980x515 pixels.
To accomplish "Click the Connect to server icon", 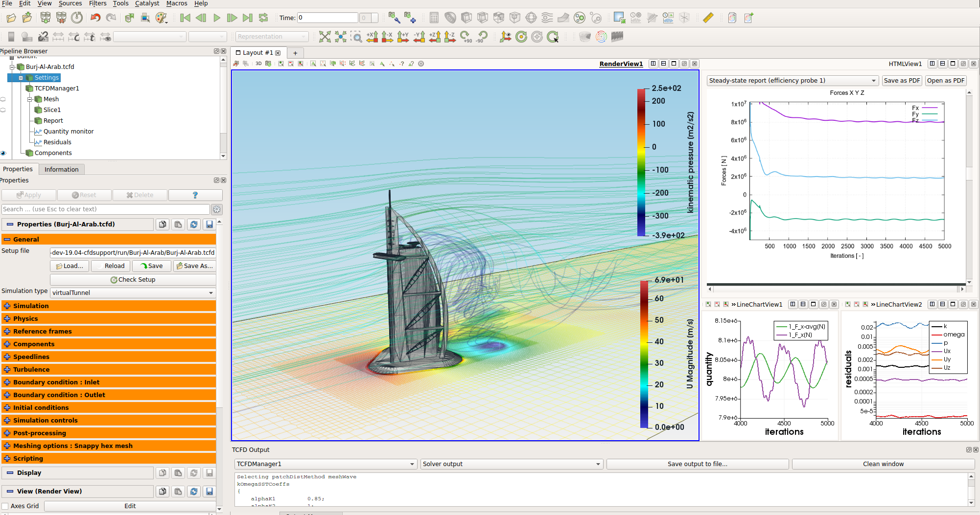I will 46,18.
